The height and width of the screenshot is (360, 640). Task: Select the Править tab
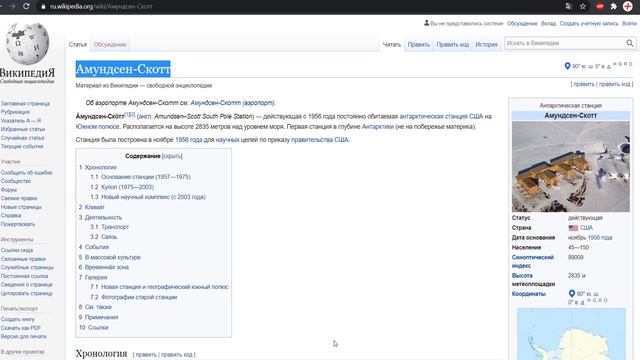(x=419, y=44)
